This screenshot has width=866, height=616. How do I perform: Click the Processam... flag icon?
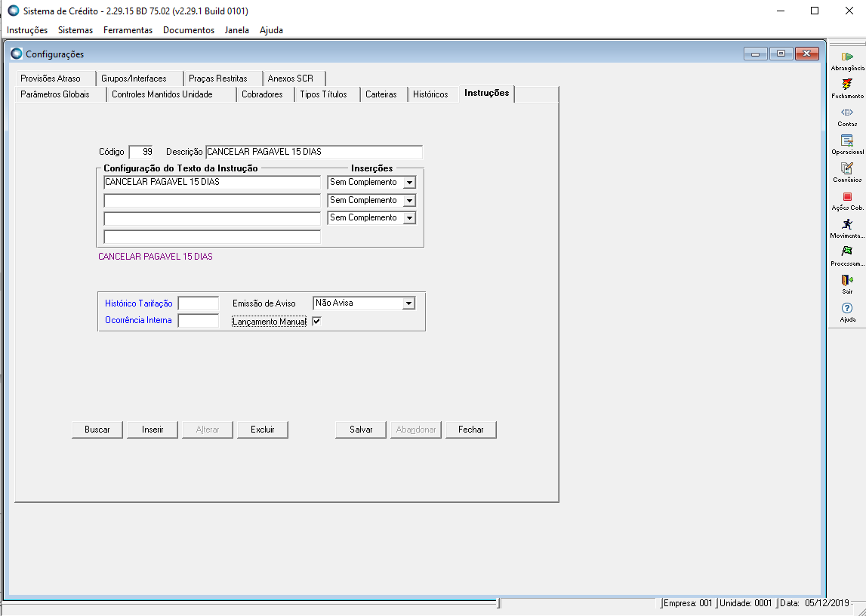pos(847,257)
